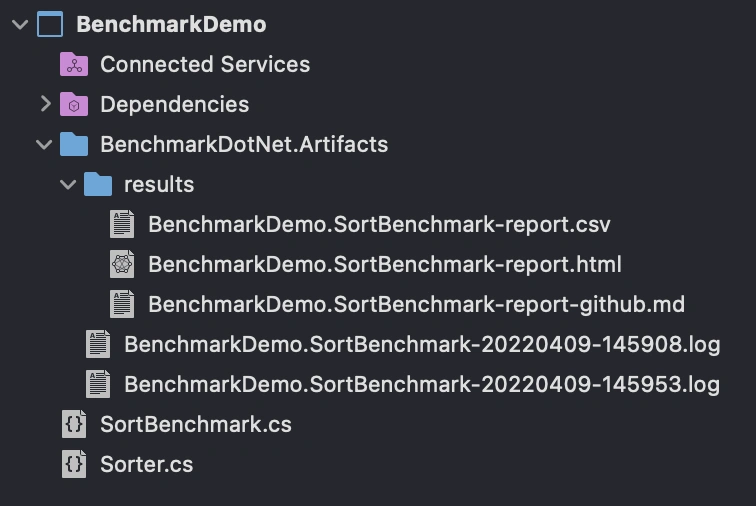This screenshot has height=506, width=756.
Task: Click the Sorter.cs braces file icon
Action: (x=74, y=464)
